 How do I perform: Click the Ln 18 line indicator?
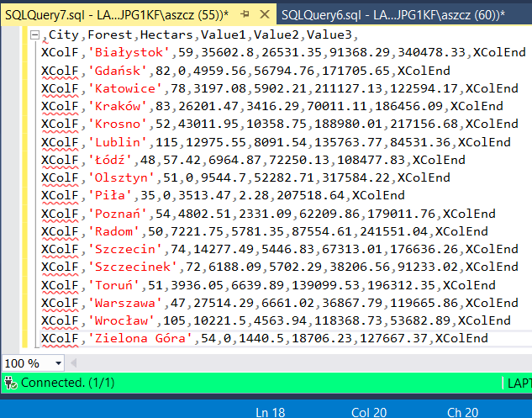(272, 411)
